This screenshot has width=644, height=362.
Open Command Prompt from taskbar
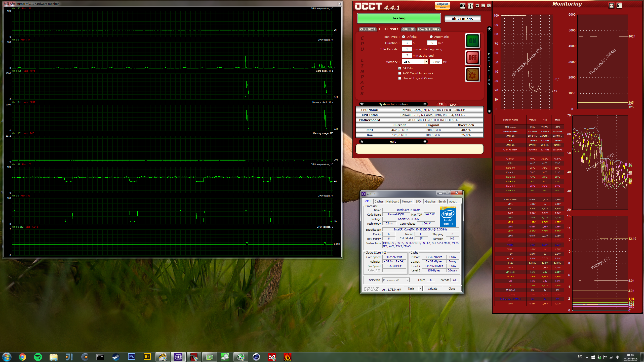point(100,357)
